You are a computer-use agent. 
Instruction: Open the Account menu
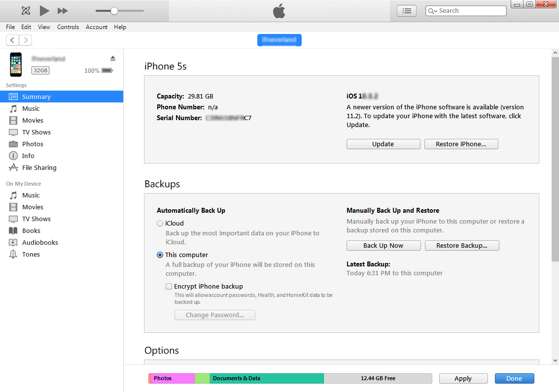pos(97,27)
